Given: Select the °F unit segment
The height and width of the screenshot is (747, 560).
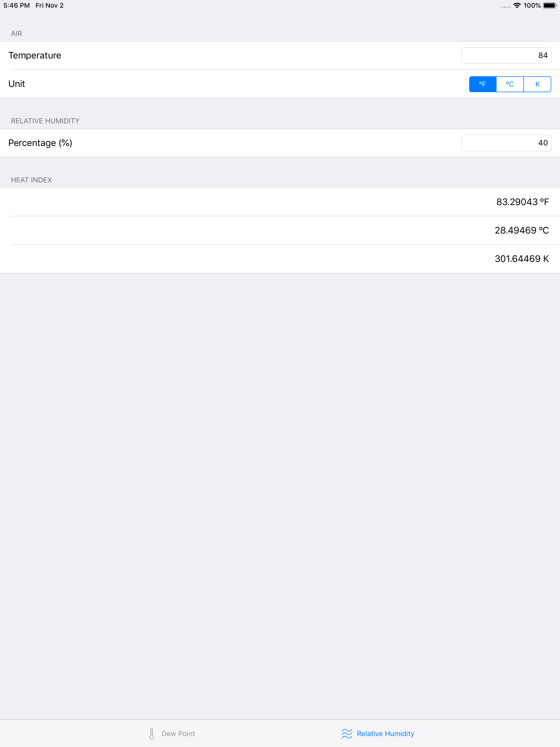Looking at the screenshot, I should coord(483,84).
